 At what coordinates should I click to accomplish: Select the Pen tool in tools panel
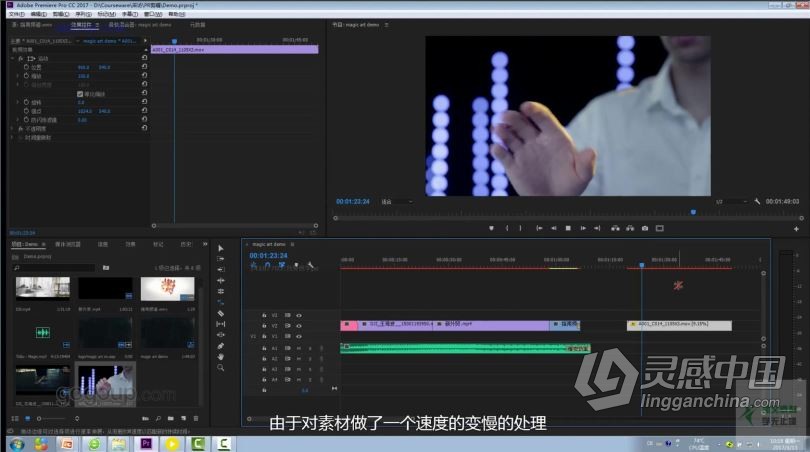click(221, 345)
